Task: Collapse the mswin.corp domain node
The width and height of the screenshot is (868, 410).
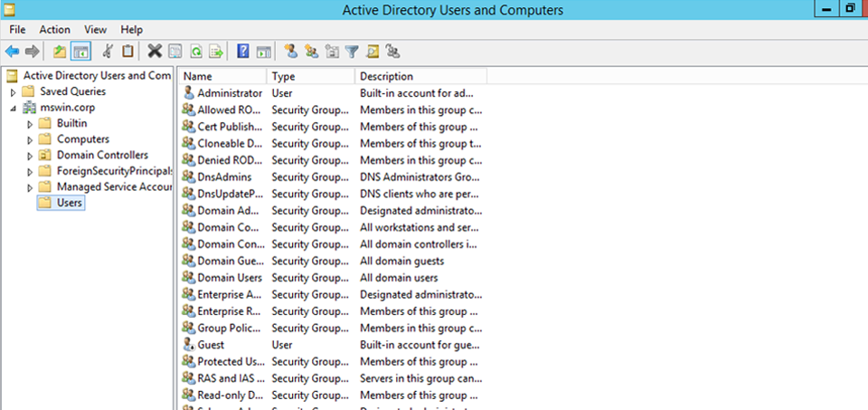Action: click(14, 108)
